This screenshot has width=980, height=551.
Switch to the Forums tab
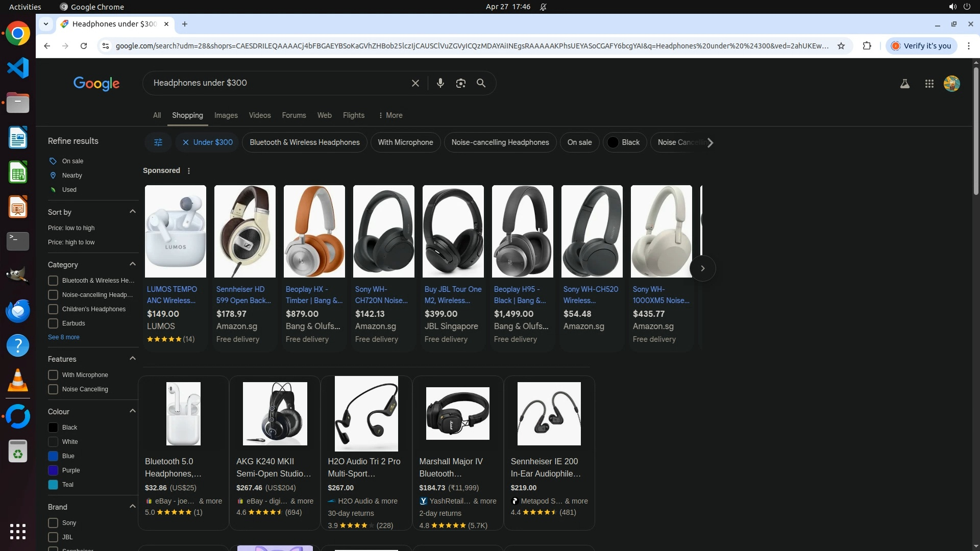pyautogui.click(x=293, y=115)
